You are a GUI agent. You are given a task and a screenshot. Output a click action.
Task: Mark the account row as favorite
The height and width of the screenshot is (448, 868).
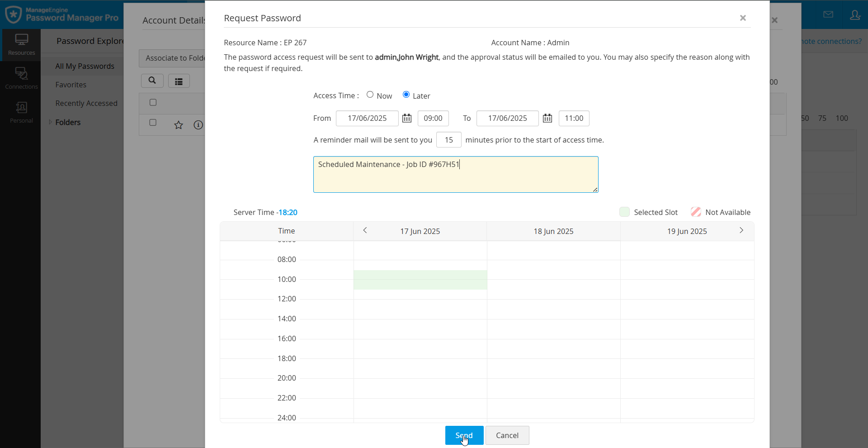[179, 125]
